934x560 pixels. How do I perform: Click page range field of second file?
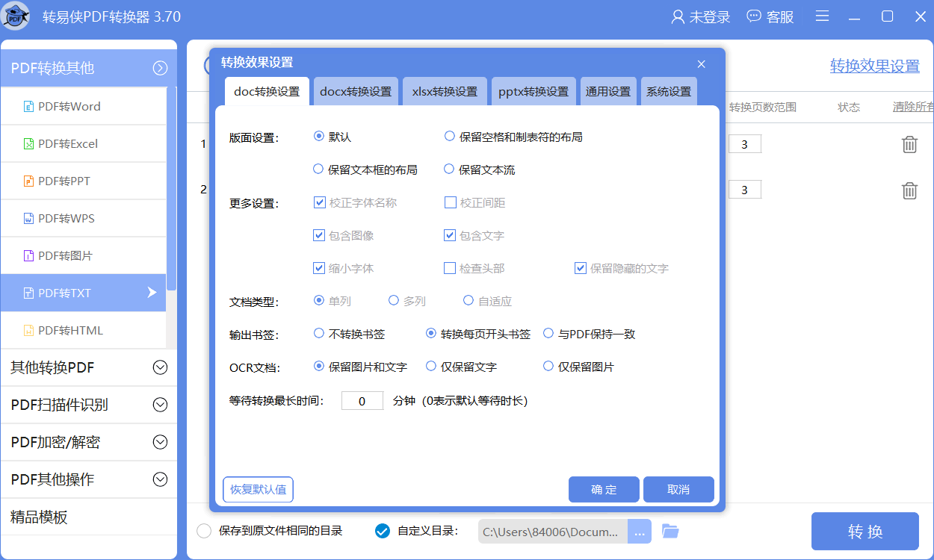(x=745, y=190)
